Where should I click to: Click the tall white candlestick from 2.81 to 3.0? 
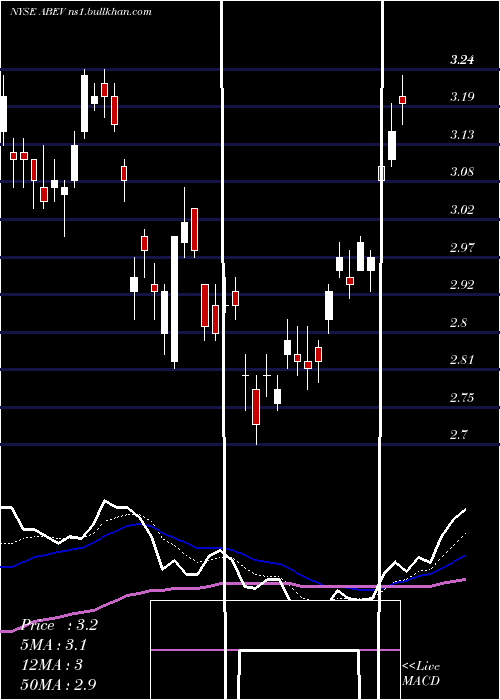[175, 299]
